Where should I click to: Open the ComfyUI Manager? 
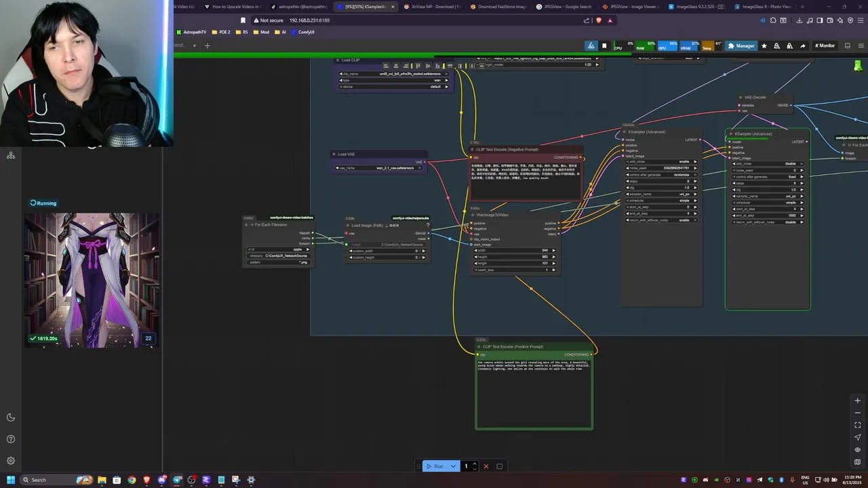[741, 46]
